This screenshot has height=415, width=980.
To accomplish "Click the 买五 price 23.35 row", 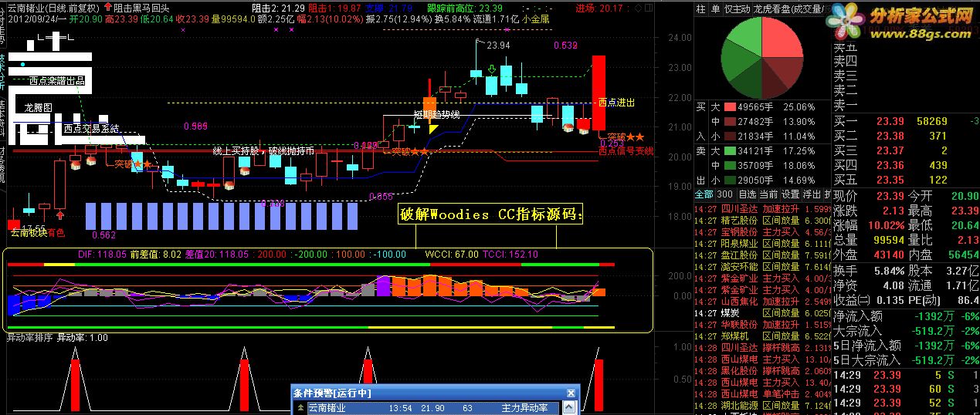I will (x=906, y=180).
